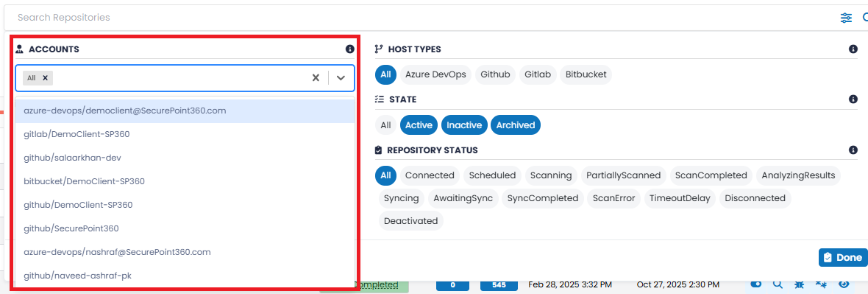Select github/DemoClient-SP360 account

[x=185, y=206]
